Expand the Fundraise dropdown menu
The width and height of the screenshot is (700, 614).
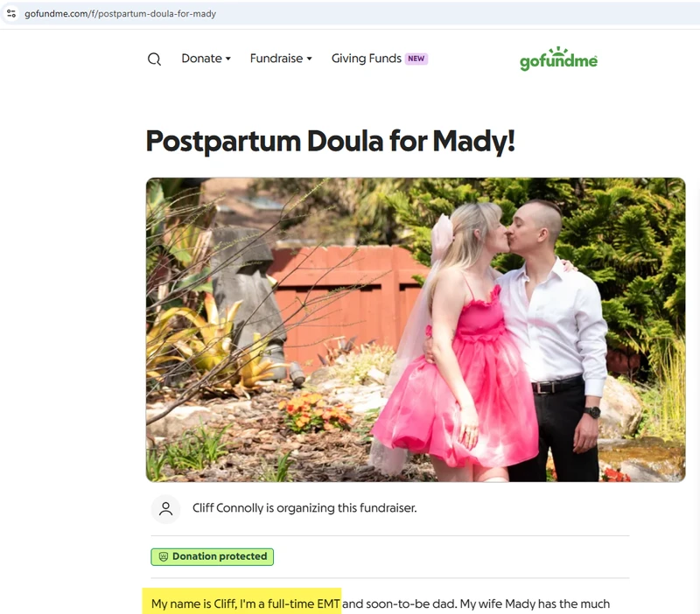pos(281,59)
